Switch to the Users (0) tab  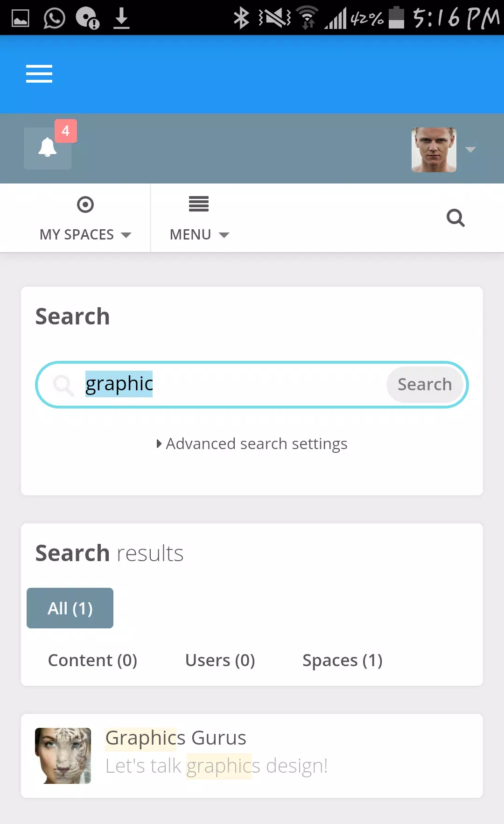click(220, 660)
